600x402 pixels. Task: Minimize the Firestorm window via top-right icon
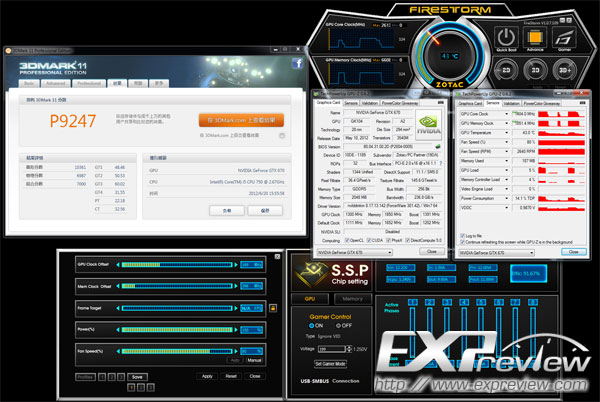point(562,20)
